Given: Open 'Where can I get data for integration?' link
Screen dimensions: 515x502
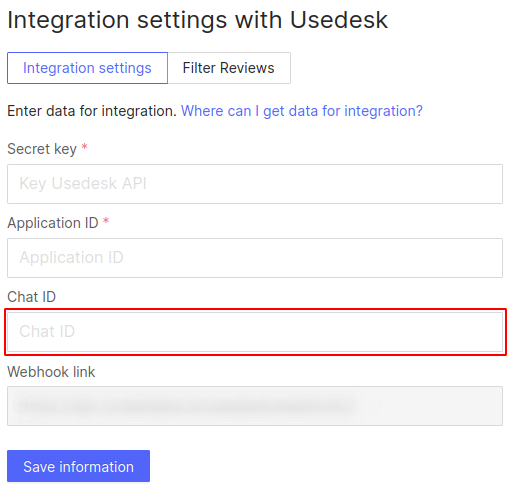Looking at the screenshot, I should coord(302,111).
